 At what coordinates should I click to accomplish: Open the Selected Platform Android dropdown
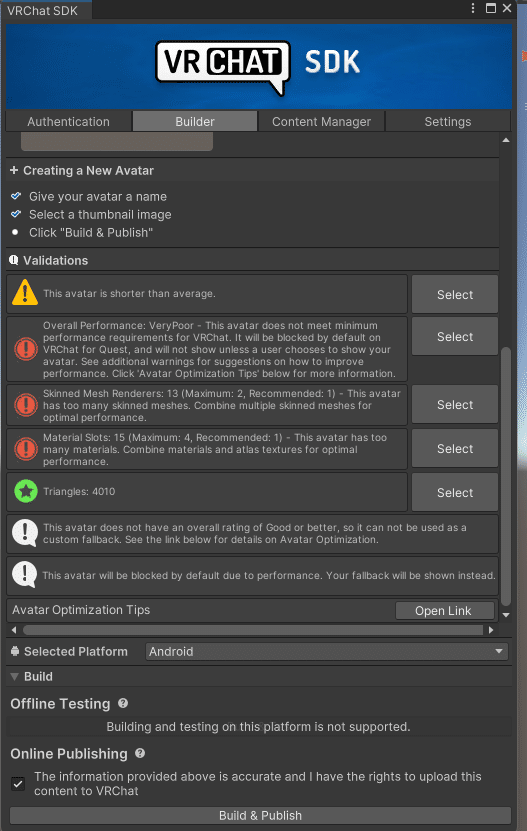pos(327,651)
